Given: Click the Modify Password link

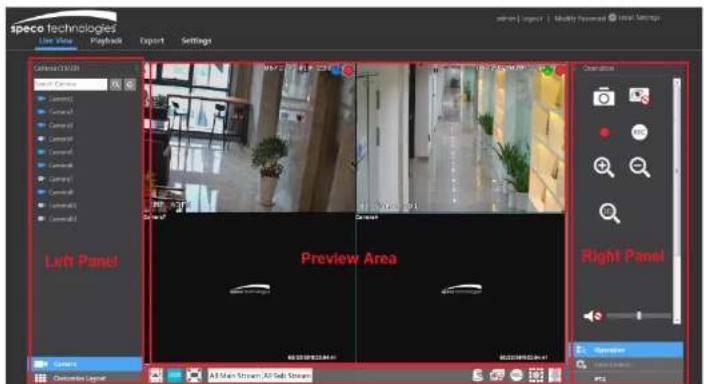Looking at the screenshot, I should [x=580, y=19].
